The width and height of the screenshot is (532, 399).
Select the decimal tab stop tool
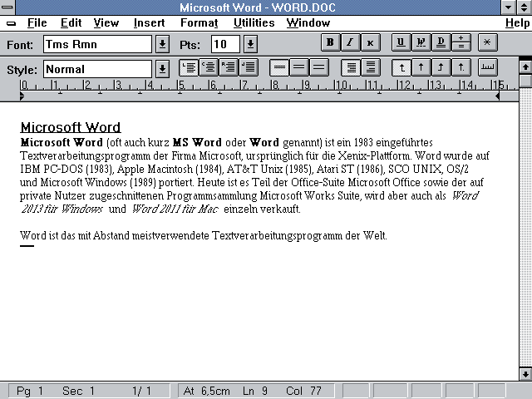[x=461, y=67]
